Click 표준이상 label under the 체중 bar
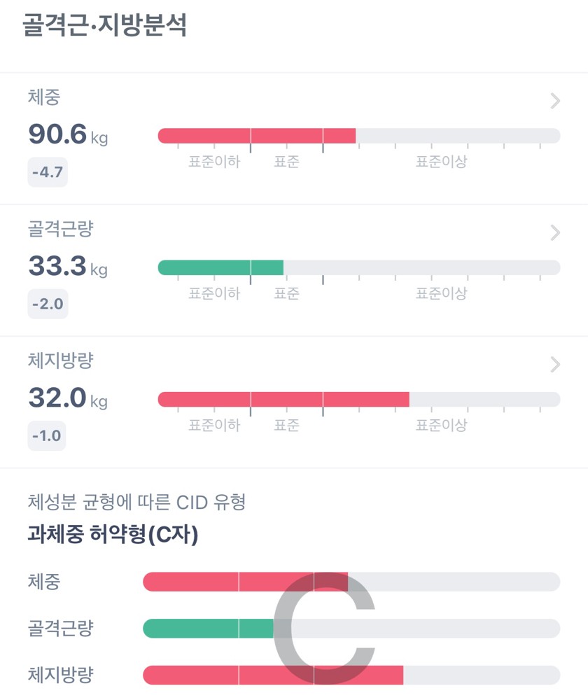This screenshot has width=588, height=700. [x=441, y=162]
